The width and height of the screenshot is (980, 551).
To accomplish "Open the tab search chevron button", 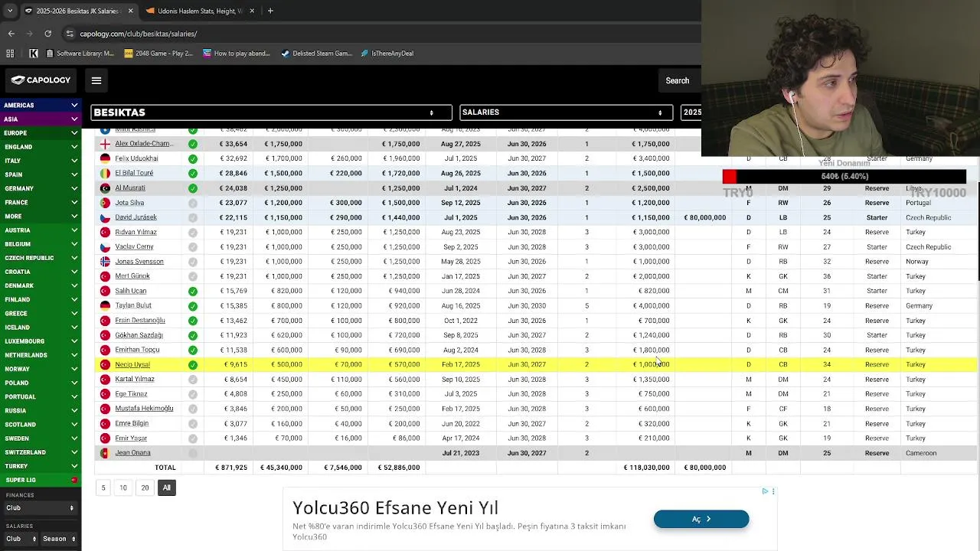I will tap(10, 11).
